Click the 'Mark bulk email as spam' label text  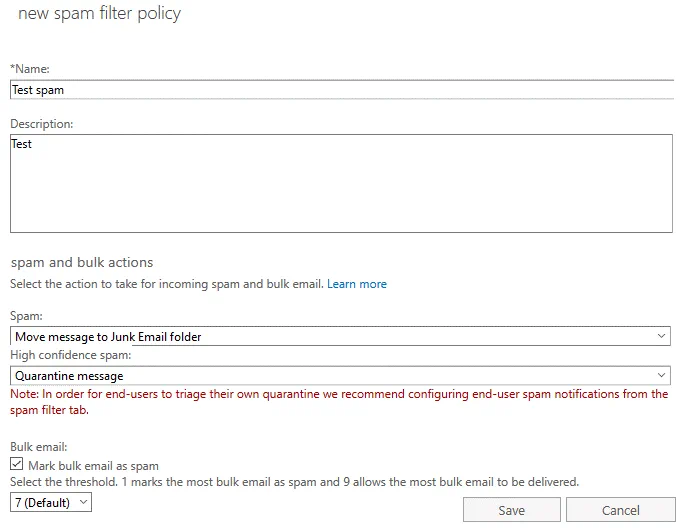(x=93, y=466)
